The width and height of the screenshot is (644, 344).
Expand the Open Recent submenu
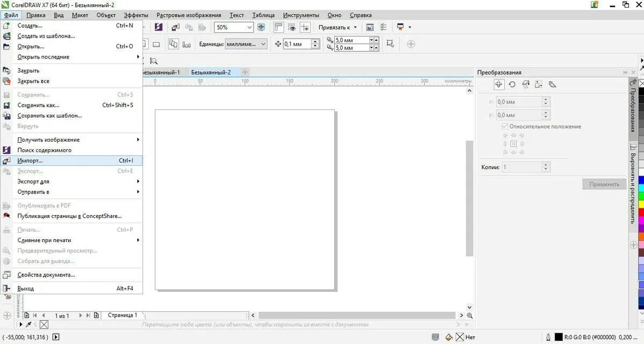click(138, 57)
